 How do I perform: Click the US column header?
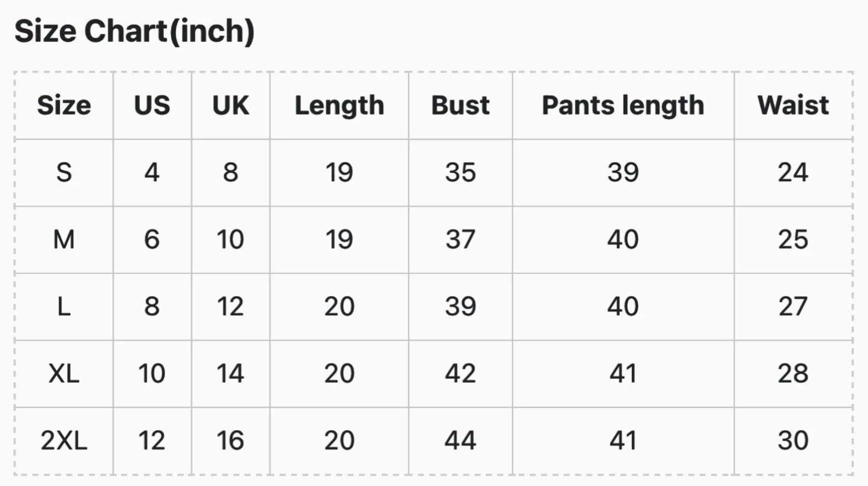coord(152,105)
